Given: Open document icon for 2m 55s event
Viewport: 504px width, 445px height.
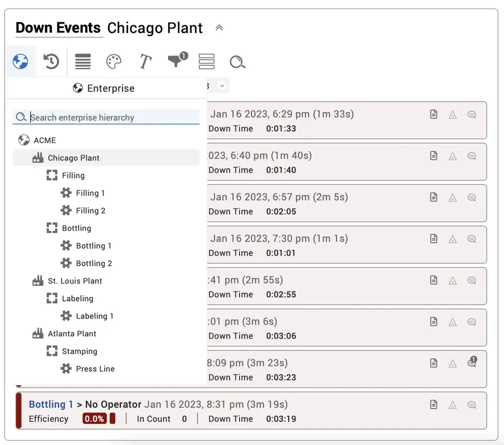Looking at the screenshot, I should (433, 280).
